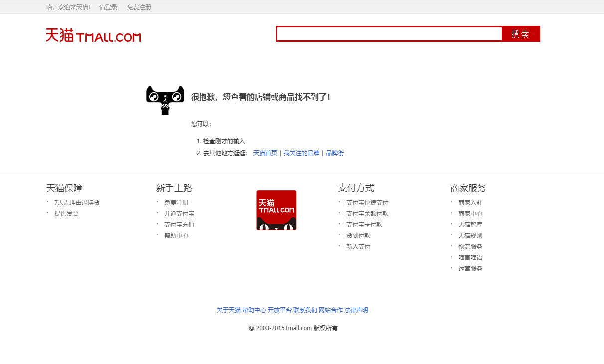The image size is (604, 364).
Task: Focus the search input field
Action: coord(389,34)
